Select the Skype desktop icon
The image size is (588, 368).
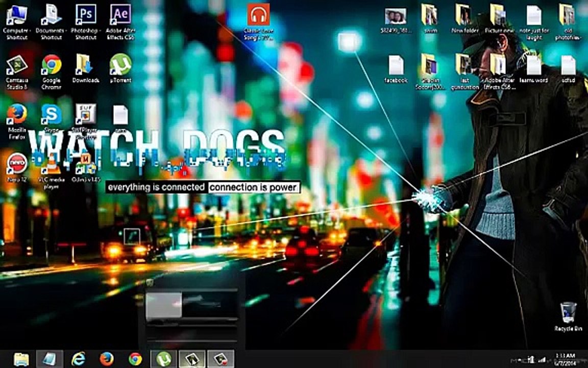52,118
